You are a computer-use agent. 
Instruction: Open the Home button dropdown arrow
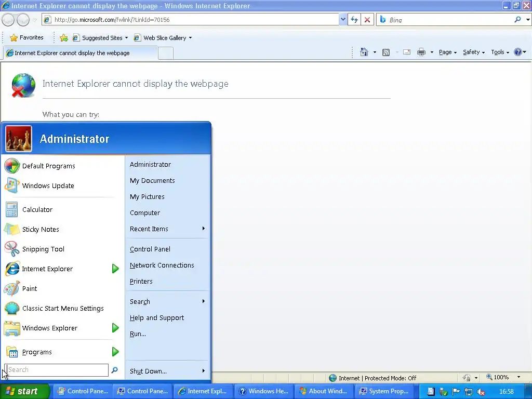point(375,52)
